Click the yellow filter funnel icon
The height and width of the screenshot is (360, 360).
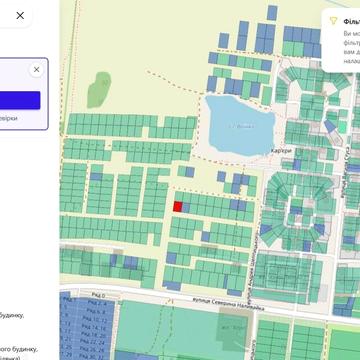click(333, 21)
